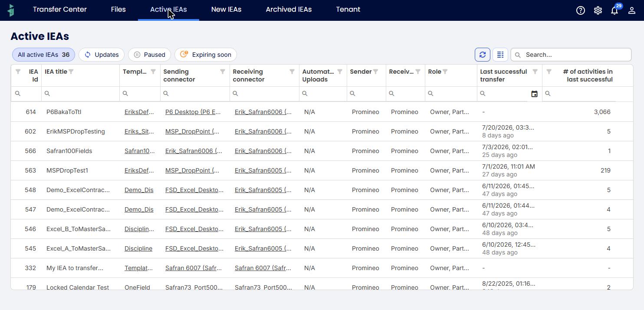Screen dimensions: 644x310
Task: Click filter icon on Automatic Uploads column
Action: click(340, 72)
